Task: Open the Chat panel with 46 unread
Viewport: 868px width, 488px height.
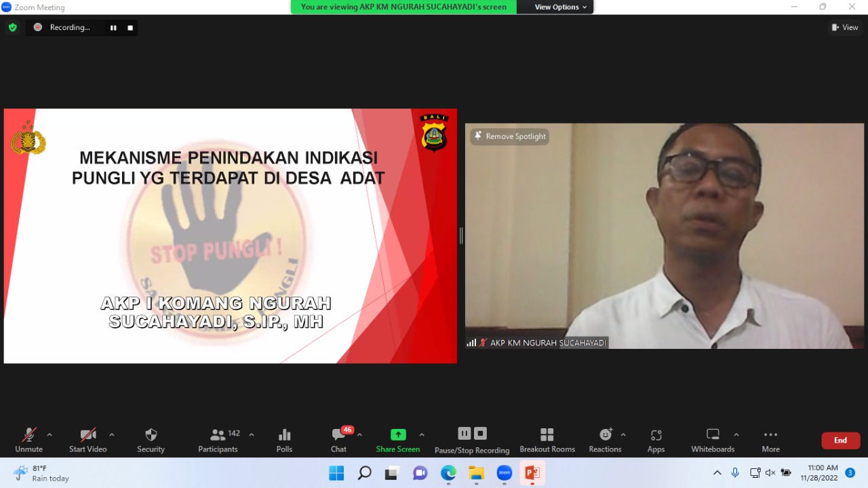Action: pyautogui.click(x=339, y=440)
